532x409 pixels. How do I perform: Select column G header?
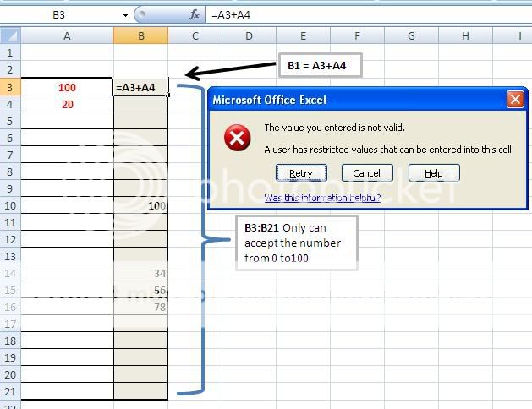coord(411,35)
